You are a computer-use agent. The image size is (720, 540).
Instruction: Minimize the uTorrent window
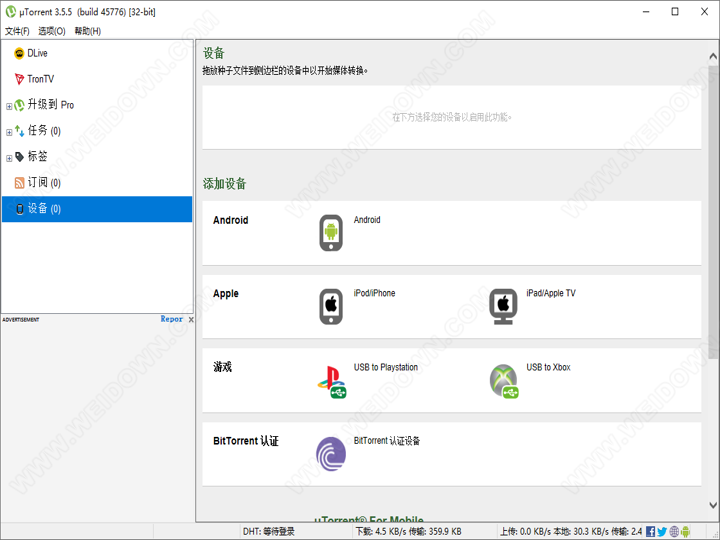(x=646, y=12)
